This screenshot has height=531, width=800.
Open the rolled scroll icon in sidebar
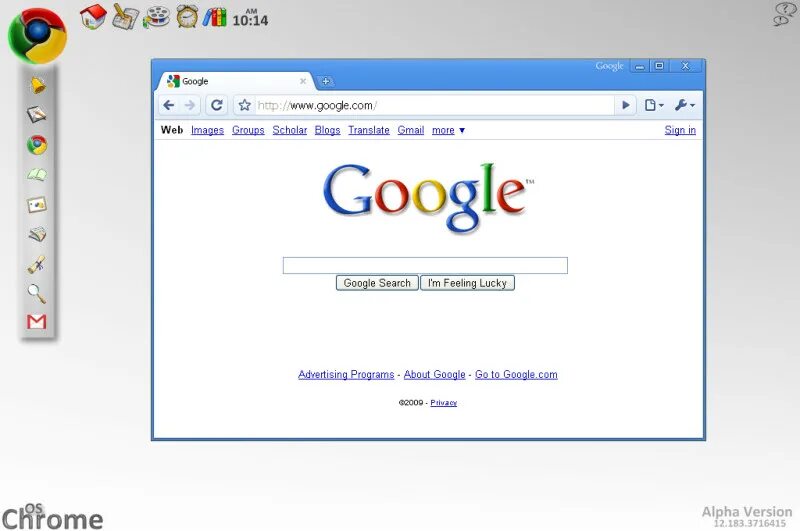tap(36, 264)
